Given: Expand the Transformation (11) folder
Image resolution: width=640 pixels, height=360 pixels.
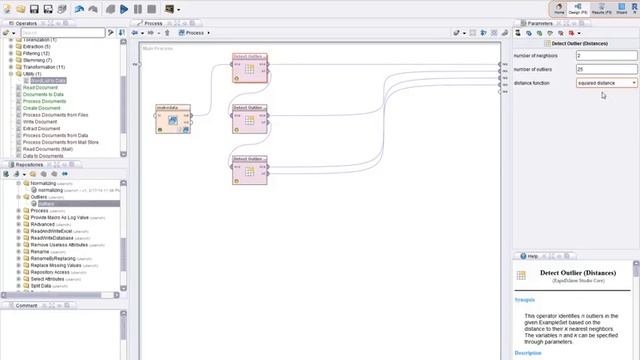Looking at the screenshot, I should point(11,67).
